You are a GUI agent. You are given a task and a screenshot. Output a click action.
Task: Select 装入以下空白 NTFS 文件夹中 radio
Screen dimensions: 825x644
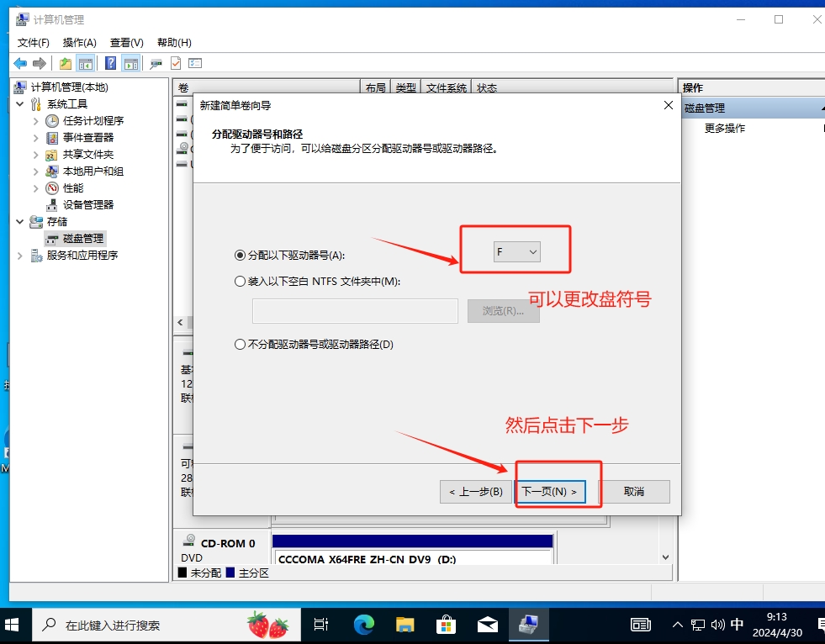[240, 282]
